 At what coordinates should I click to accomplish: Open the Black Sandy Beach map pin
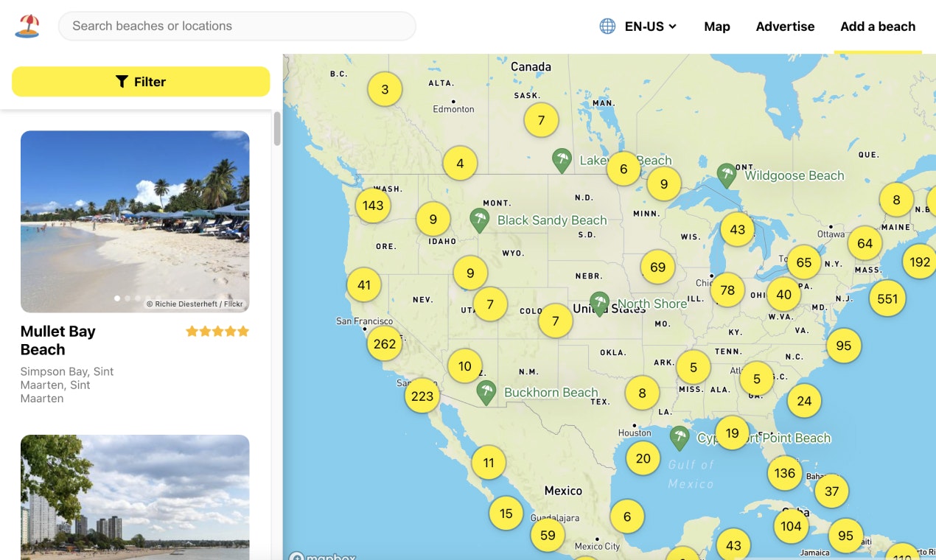pos(480,220)
